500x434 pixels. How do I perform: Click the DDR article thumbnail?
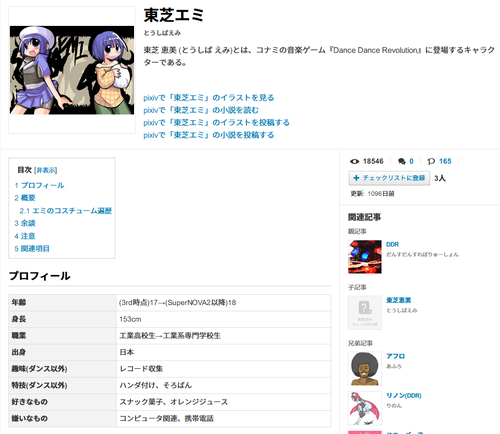click(x=365, y=257)
